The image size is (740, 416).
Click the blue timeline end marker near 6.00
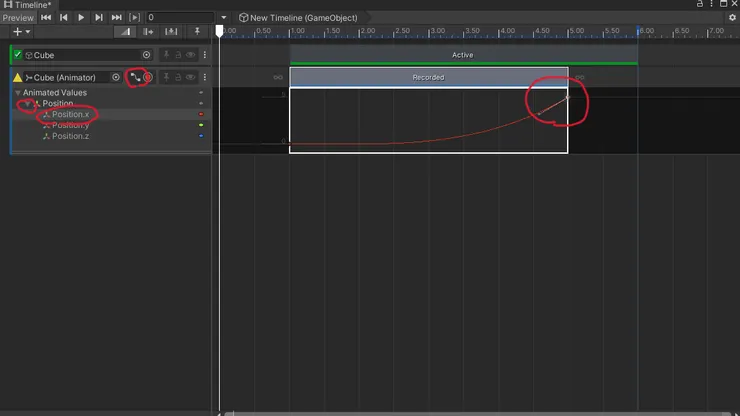coord(638,31)
